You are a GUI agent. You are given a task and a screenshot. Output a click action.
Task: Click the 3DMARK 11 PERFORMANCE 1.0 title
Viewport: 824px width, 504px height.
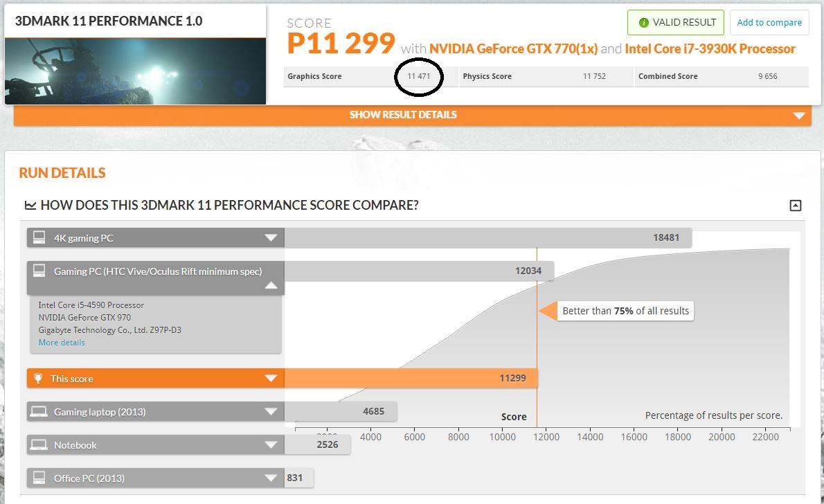pyautogui.click(x=109, y=21)
